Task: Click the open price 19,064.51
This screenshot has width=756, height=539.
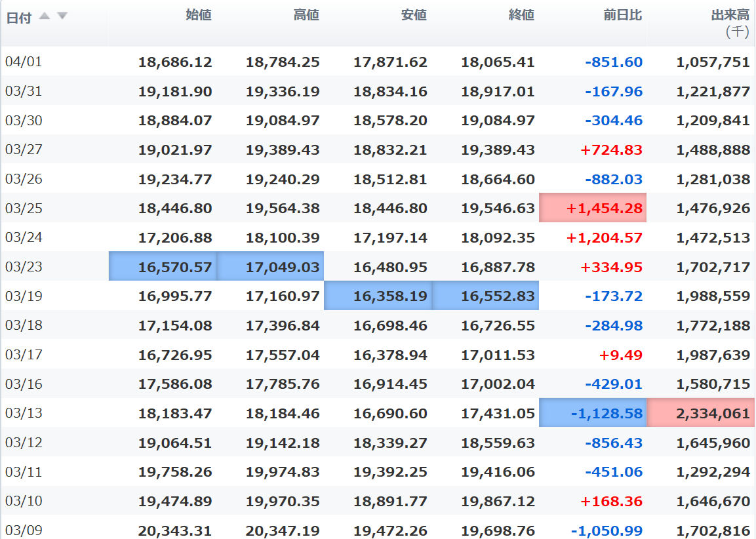Action: [175, 443]
